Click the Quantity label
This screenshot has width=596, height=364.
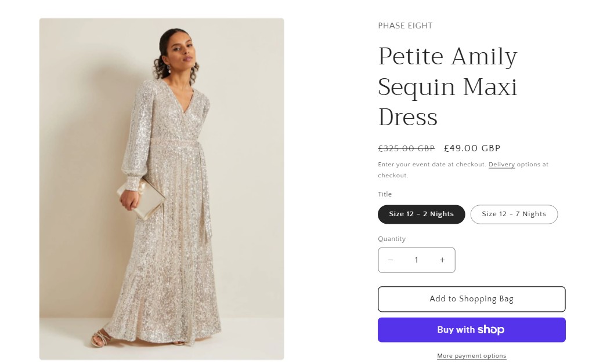(392, 239)
